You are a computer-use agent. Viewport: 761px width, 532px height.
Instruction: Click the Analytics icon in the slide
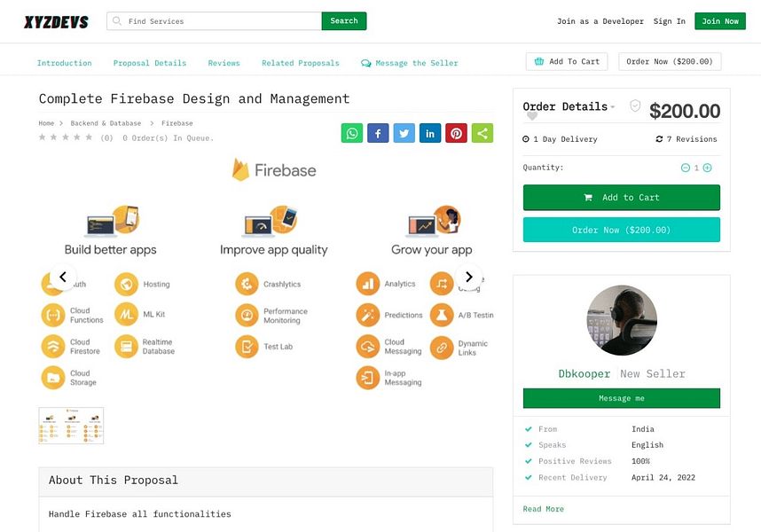[368, 284]
